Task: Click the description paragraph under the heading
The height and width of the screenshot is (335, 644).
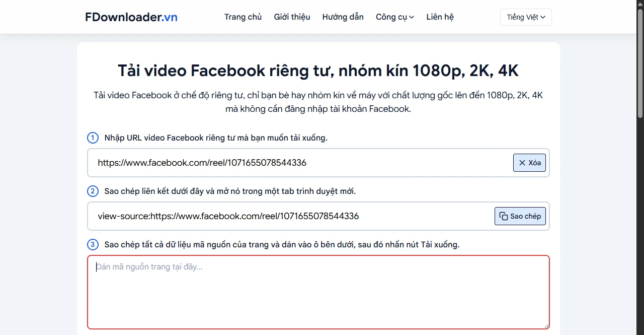Action: point(318,102)
